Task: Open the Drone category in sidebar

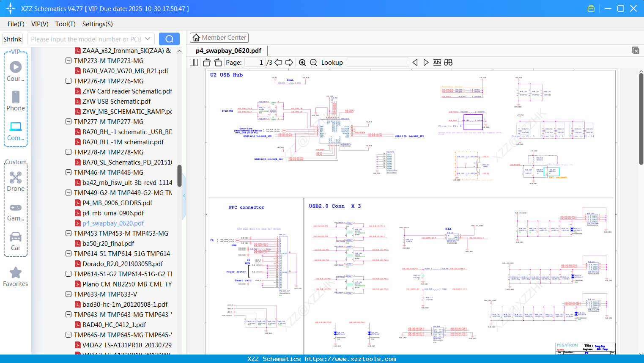Action: pyautogui.click(x=16, y=181)
